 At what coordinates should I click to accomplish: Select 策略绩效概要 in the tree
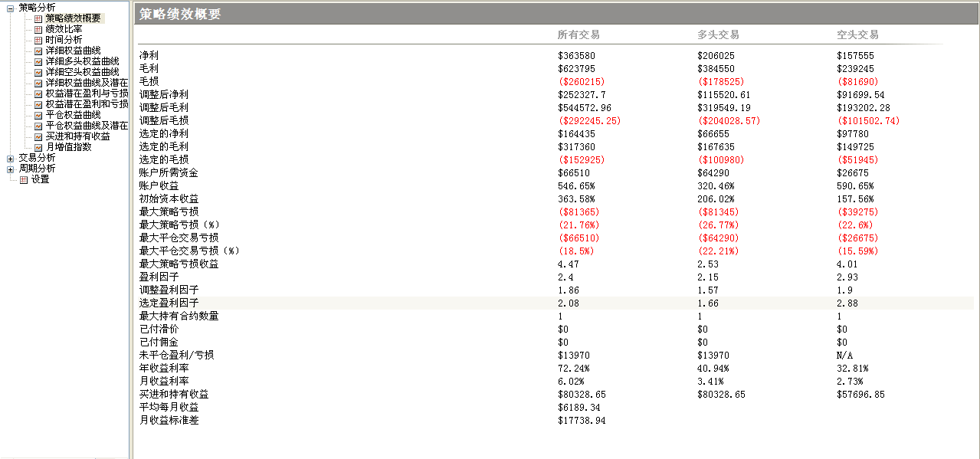73,18
